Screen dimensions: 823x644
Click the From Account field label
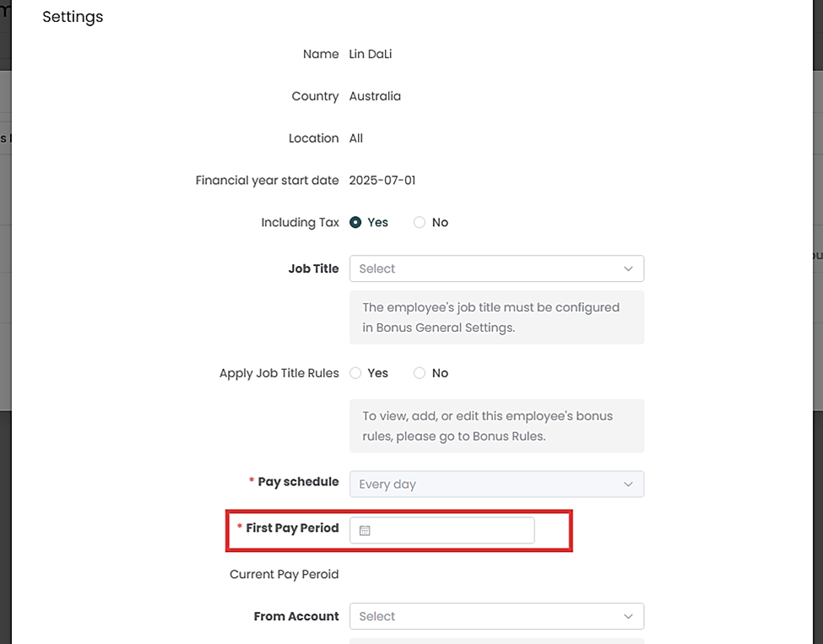[x=296, y=616]
